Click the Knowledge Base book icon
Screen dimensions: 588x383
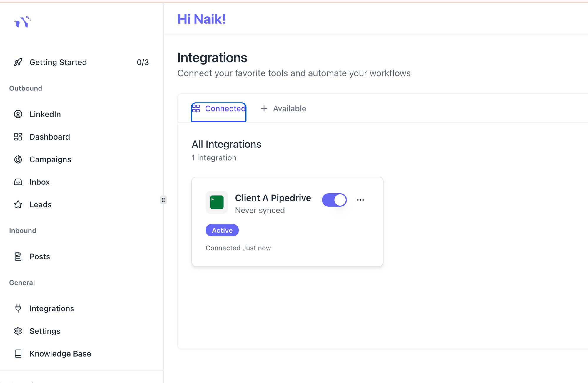click(x=18, y=354)
